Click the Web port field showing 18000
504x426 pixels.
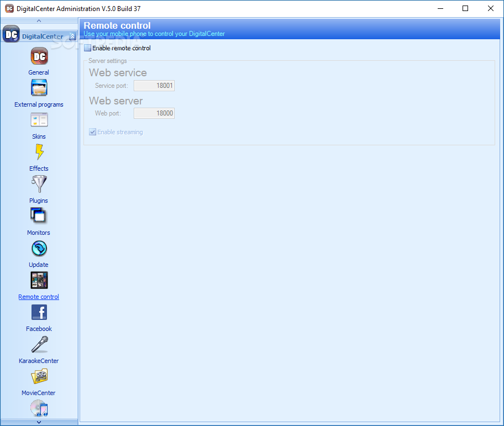coord(154,113)
